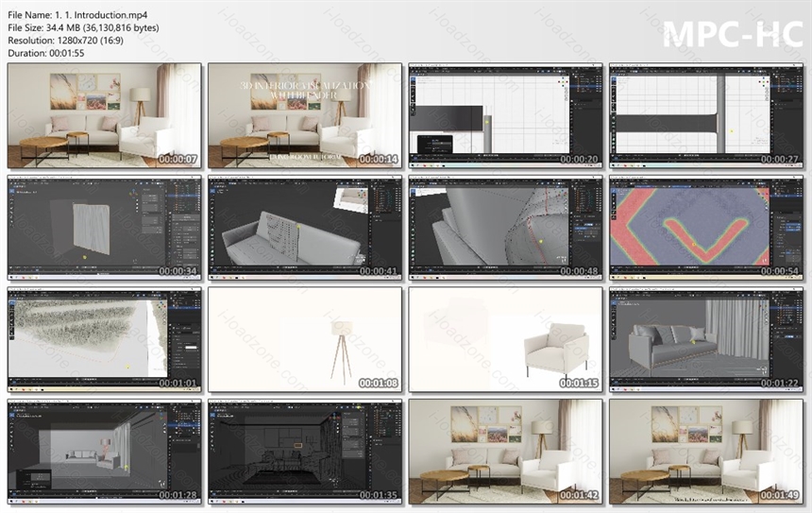Select the room scene thumbnail at 00:01:28
Viewport: 812px width, 513px height.
(x=104, y=452)
